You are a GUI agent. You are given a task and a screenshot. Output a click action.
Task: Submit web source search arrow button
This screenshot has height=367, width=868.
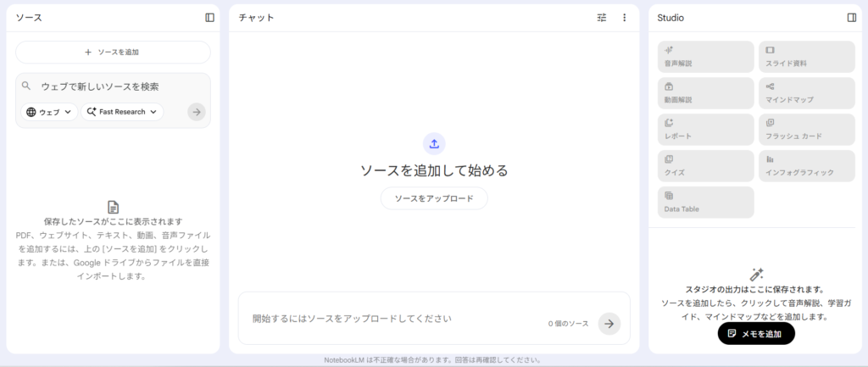197,112
